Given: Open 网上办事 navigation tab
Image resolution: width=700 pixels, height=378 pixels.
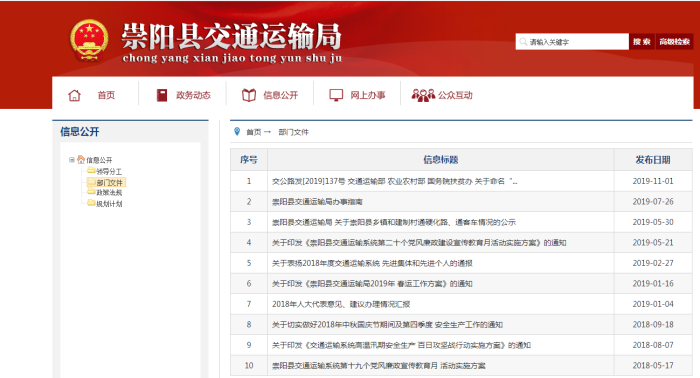Looking at the screenshot, I should [x=367, y=95].
